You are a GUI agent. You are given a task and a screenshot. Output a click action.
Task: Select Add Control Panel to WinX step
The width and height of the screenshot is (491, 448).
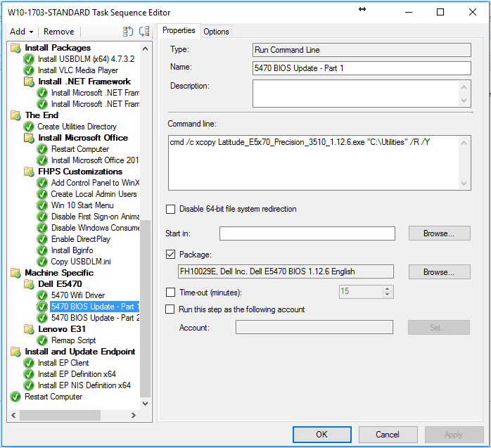tap(95, 183)
